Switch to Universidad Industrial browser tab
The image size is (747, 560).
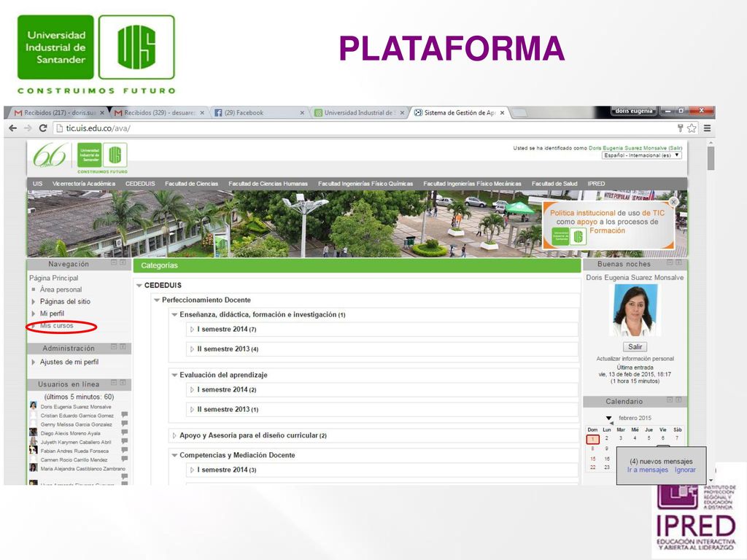pos(360,113)
